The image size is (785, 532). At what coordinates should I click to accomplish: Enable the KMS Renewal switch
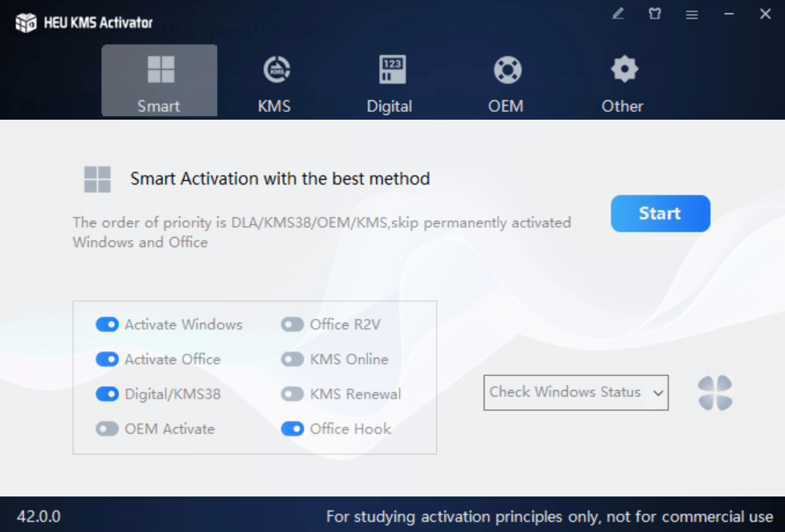coord(293,395)
